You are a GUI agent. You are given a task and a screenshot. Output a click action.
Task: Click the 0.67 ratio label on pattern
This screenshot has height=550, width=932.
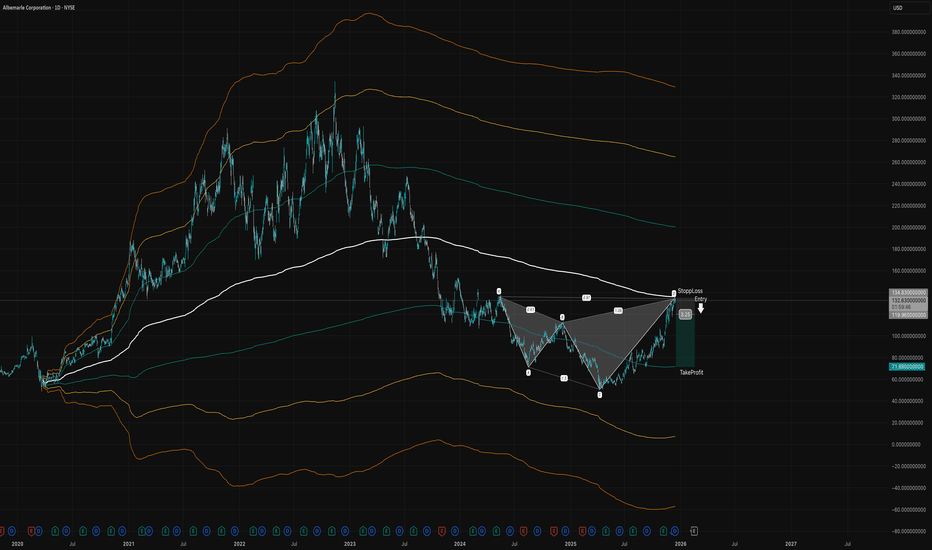[x=530, y=310]
